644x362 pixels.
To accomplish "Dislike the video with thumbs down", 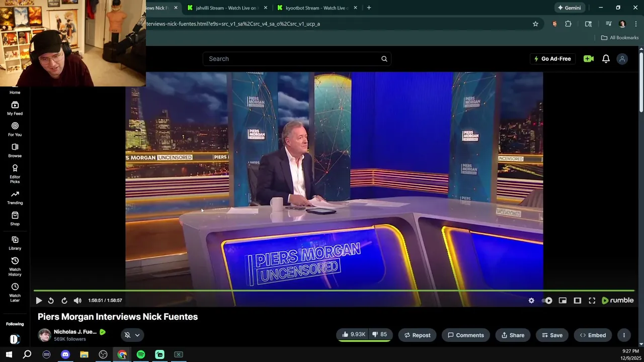I will click(x=380, y=335).
